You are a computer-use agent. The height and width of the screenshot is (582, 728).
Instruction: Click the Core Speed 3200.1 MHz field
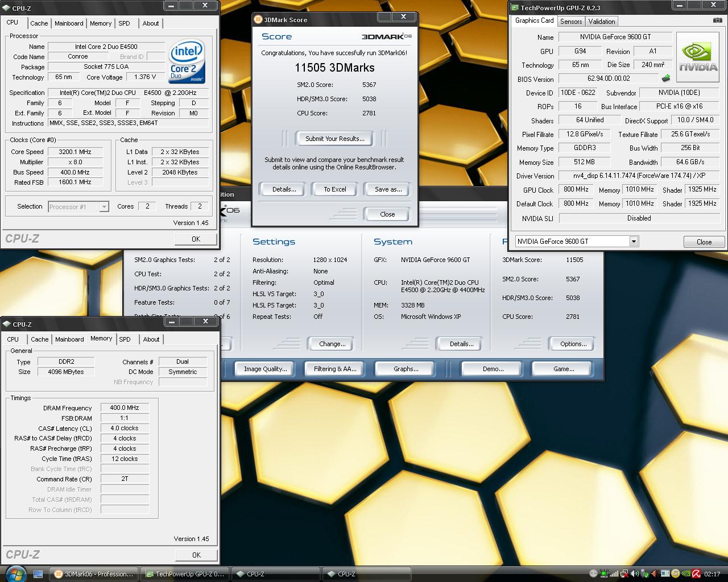click(x=75, y=152)
